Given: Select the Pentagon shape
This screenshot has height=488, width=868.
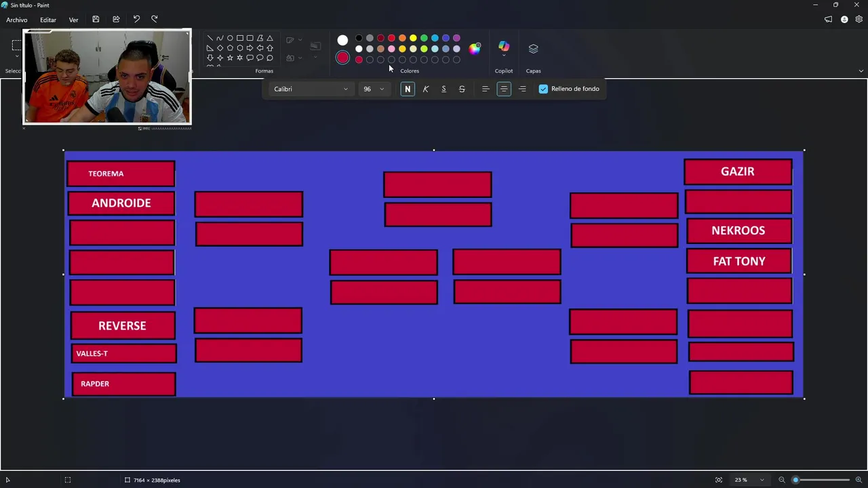Looking at the screenshot, I should [x=230, y=48].
